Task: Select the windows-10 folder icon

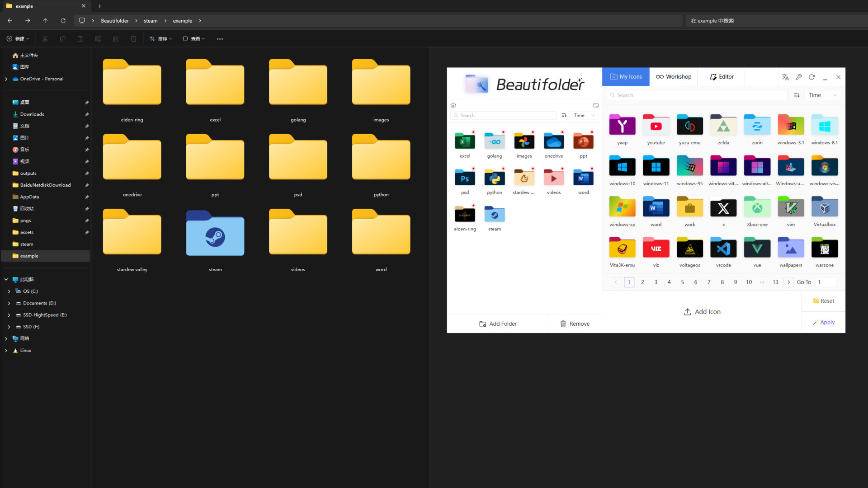Action: [622, 166]
